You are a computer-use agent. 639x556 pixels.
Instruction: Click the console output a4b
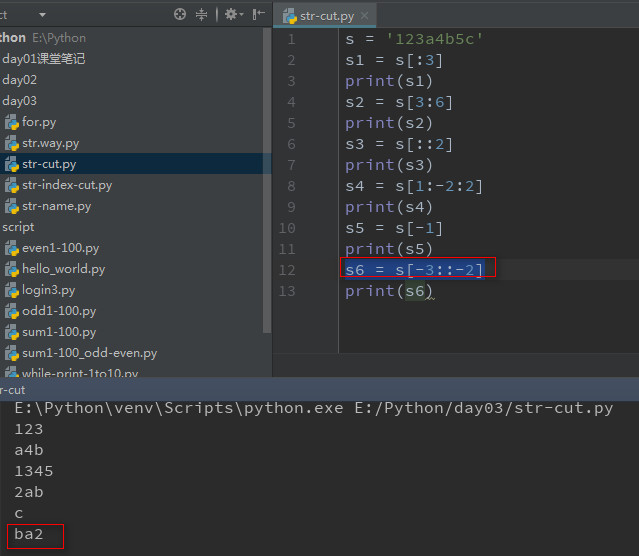tap(29, 450)
